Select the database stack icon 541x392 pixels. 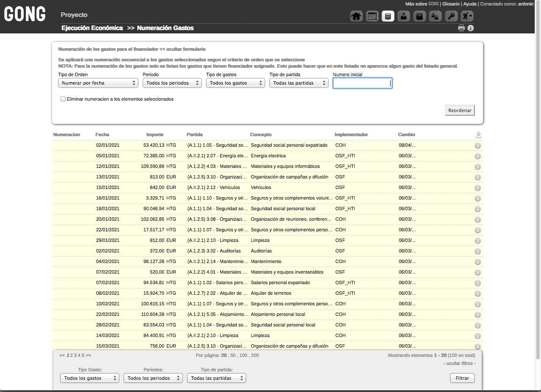point(388,16)
